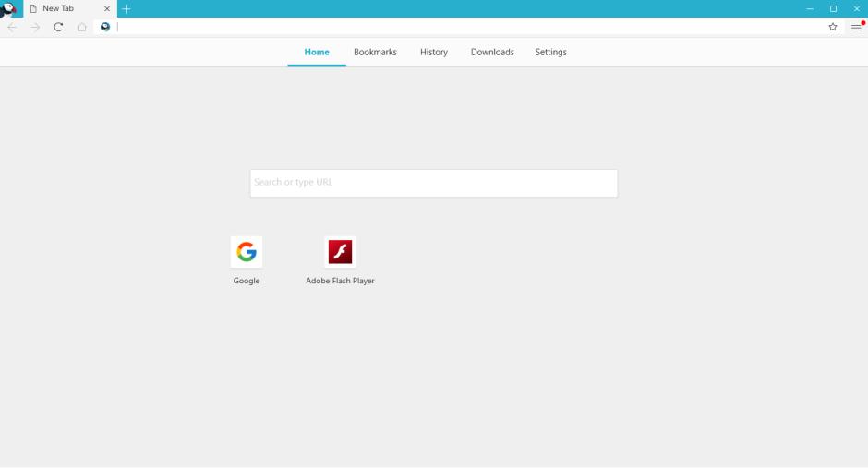
Task: Open the hamburger menu
Action: [856, 27]
